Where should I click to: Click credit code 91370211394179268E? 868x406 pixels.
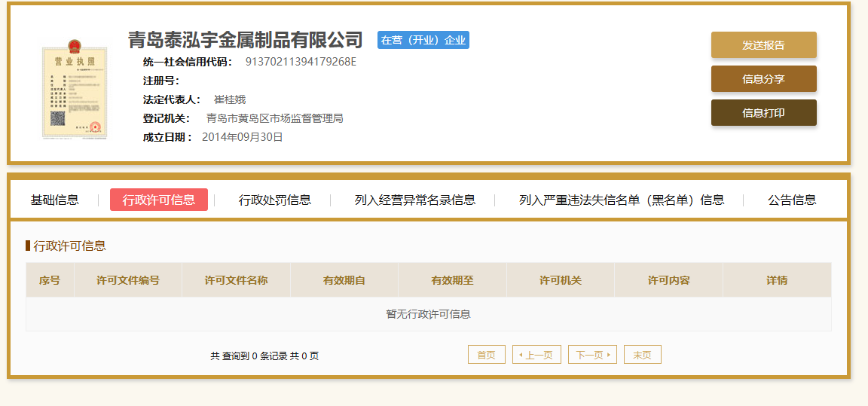[x=301, y=62]
